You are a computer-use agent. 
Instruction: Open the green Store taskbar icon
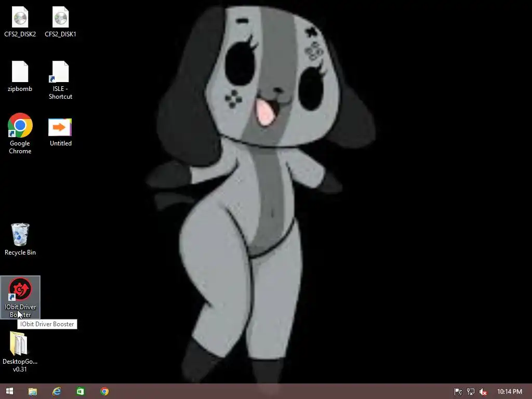point(81,391)
